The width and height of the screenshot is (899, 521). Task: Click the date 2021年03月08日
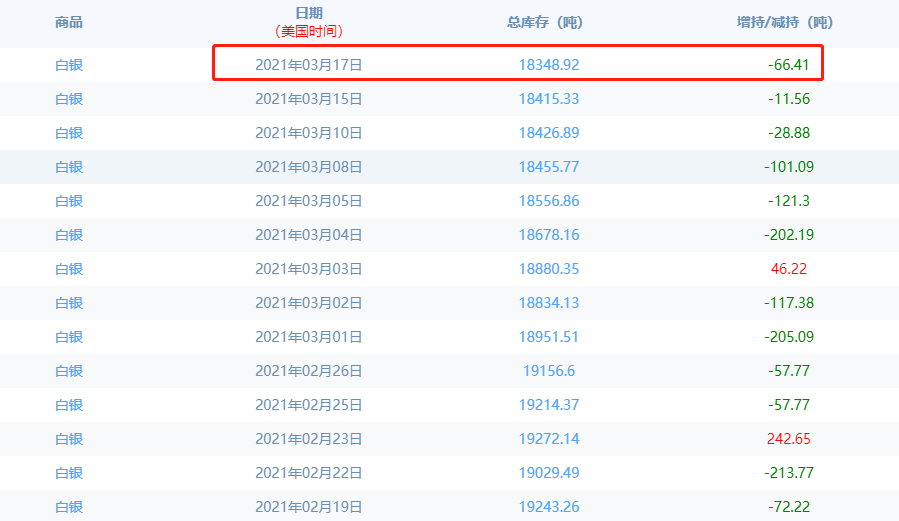tap(309, 167)
